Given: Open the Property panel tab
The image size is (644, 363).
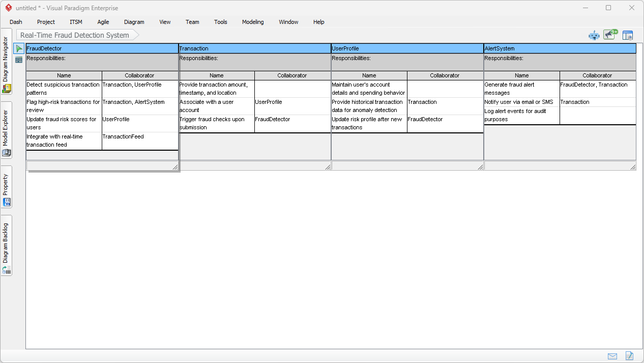Looking at the screenshot, I should 6,188.
